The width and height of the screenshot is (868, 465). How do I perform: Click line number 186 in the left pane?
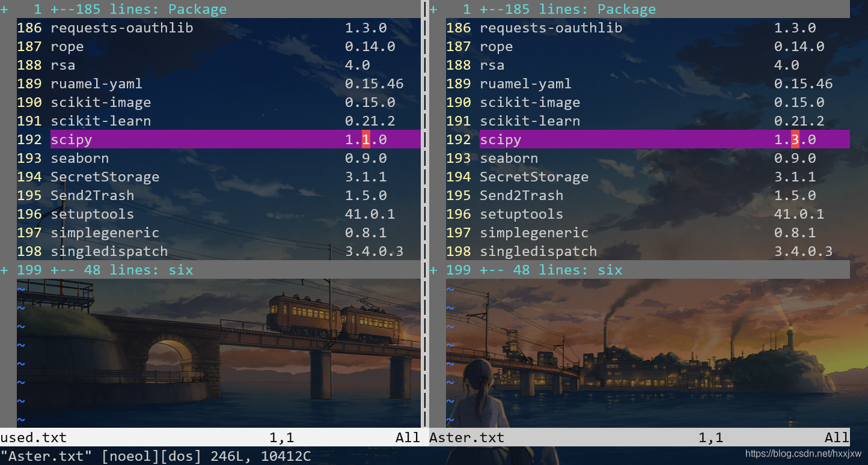click(29, 28)
